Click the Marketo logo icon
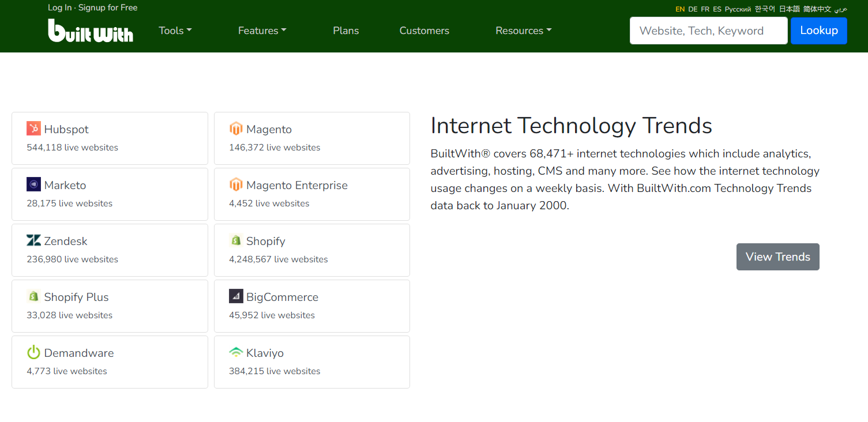Image resolution: width=868 pixels, height=422 pixels. click(x=33, y=184)
